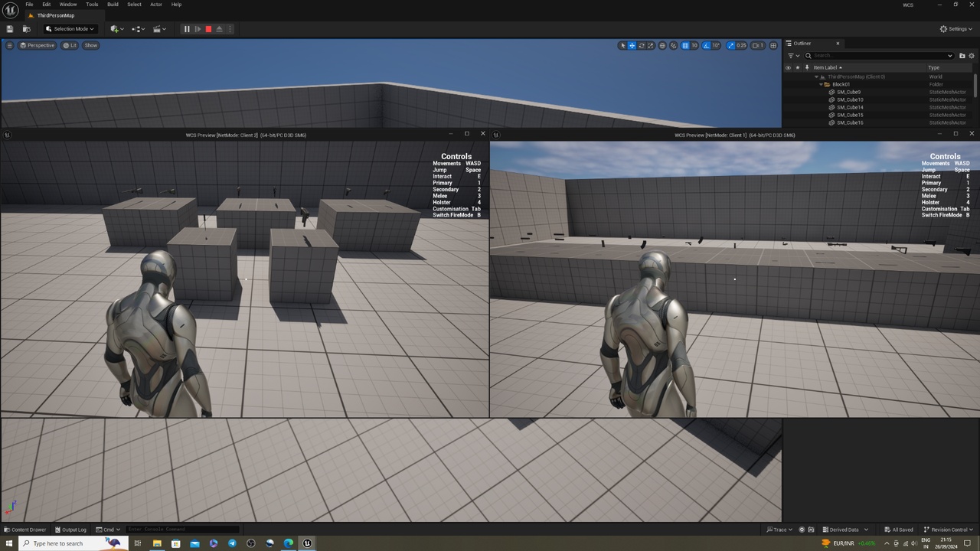Open the Actor menu
980x551 pixels.
156,5
